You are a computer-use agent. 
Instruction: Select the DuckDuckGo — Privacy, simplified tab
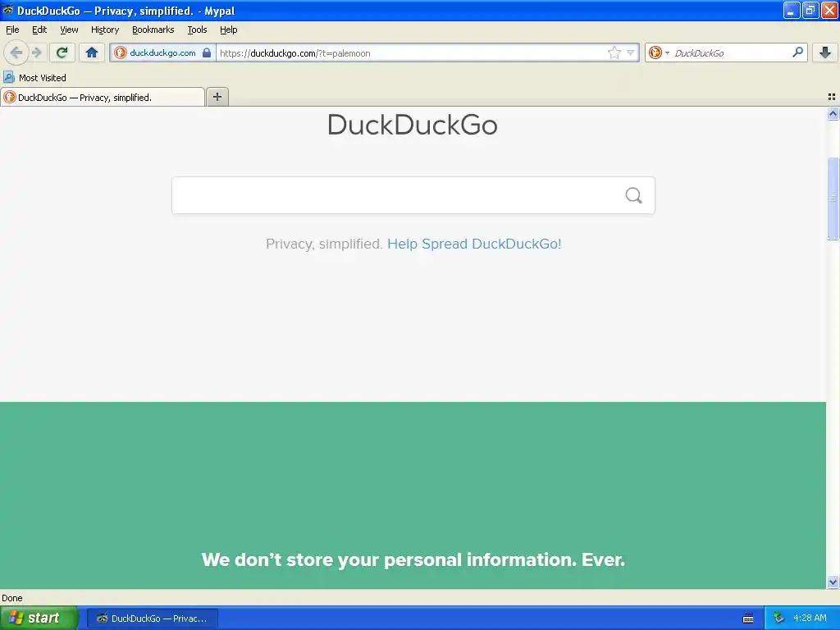pyautogui.click(x=103, y=97)
